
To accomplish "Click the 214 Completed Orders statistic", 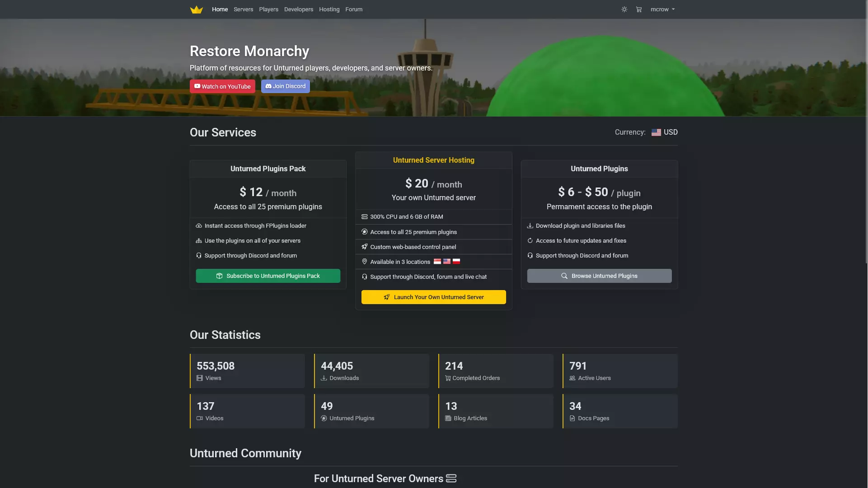I will tap(496, 371).
